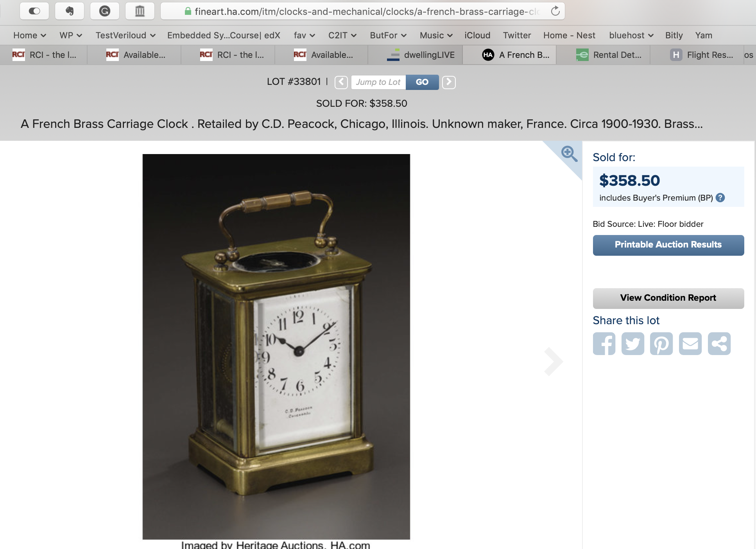The height and width of the screenshot is (549, 756).
Task: Click Printable Auction Results button
Action: click(668, 245)
